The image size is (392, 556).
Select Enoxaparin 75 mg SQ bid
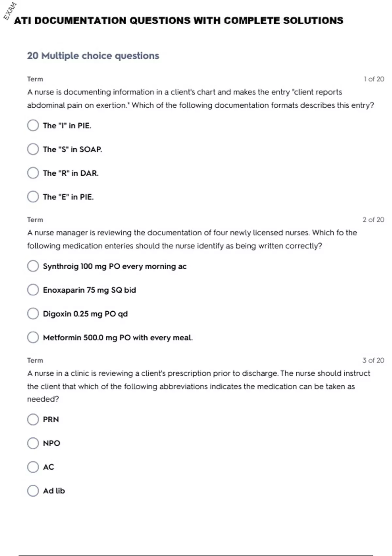(33, 290)
